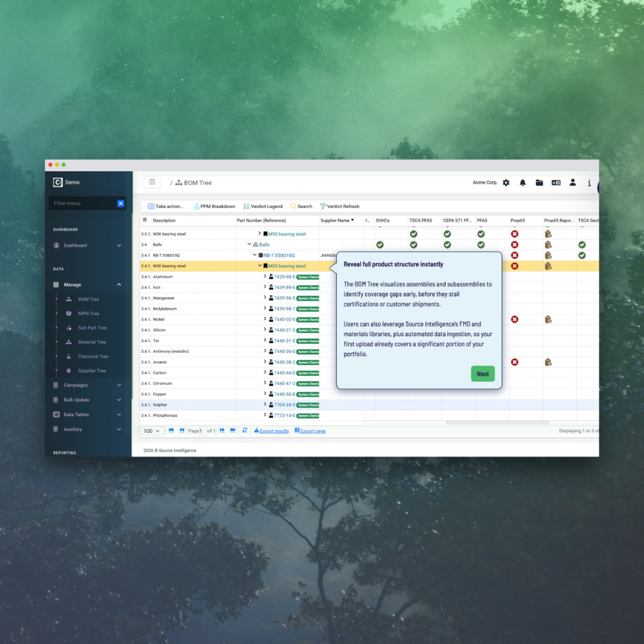Open BOM Tree in the sidebar
This screenshot has width=644, height=644.
[x=88, y=299]
